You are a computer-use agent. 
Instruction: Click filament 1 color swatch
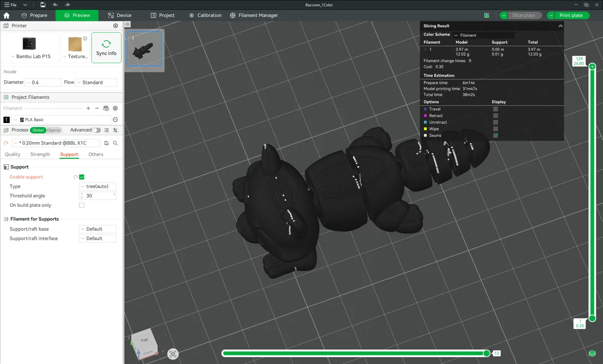coord(7,119)
